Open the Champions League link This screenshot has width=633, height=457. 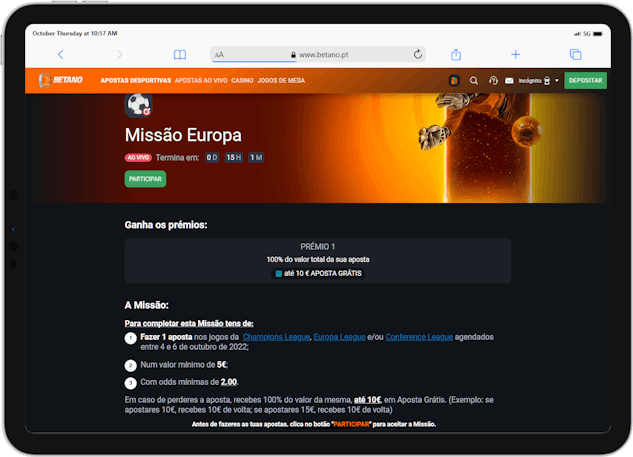(276, 337)
